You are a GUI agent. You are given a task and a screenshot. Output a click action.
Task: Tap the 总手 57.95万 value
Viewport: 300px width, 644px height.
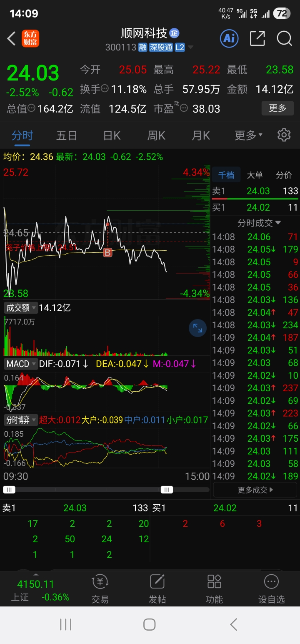click(x=201, y=89)
